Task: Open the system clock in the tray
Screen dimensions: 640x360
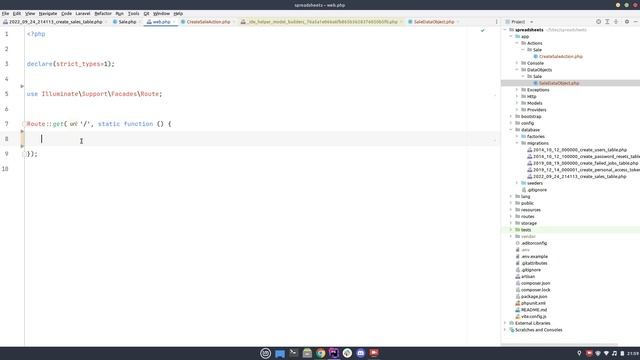Action: click(633, 353)
